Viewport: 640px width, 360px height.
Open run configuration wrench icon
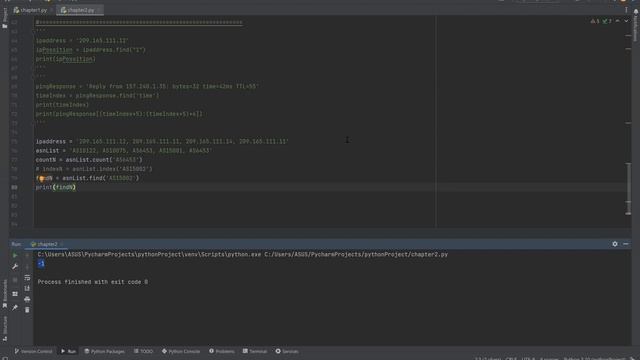click(x=15, y=267)
